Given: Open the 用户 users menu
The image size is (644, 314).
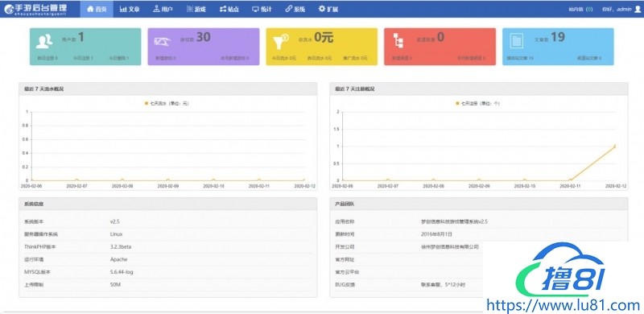Looking at the screenshot, I should tap(163, 9).
